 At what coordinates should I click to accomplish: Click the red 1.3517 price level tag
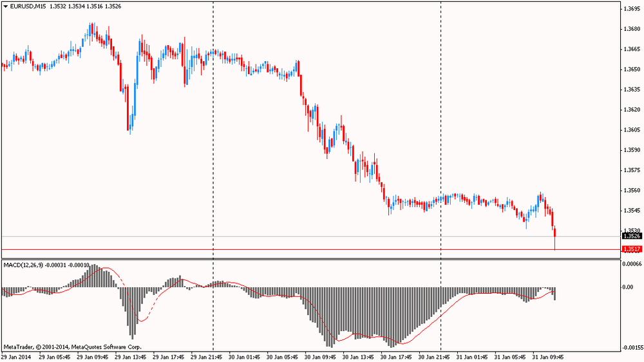pos(631,249)
